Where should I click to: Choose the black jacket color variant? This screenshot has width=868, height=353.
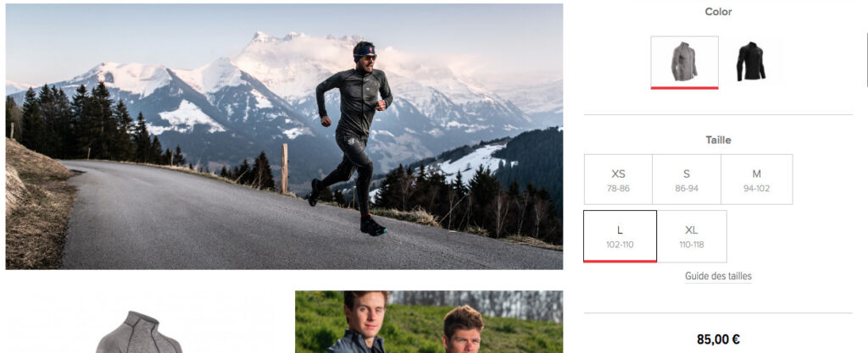pyautogui.click(x=751, y=61)
